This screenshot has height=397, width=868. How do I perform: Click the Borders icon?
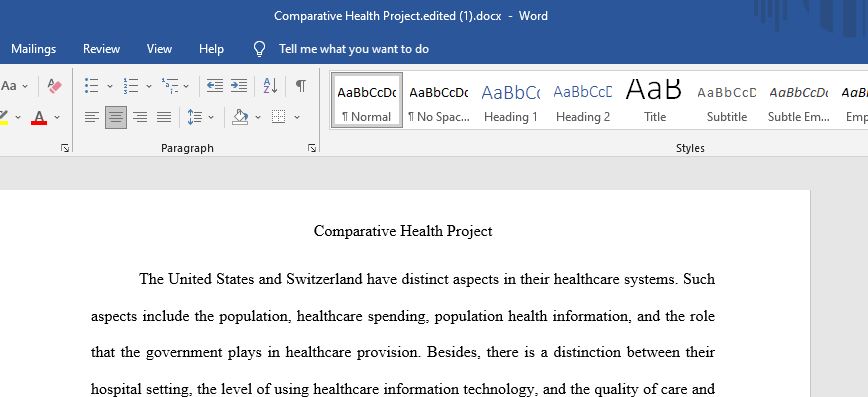pyautogui.click(x=278, y=117)
